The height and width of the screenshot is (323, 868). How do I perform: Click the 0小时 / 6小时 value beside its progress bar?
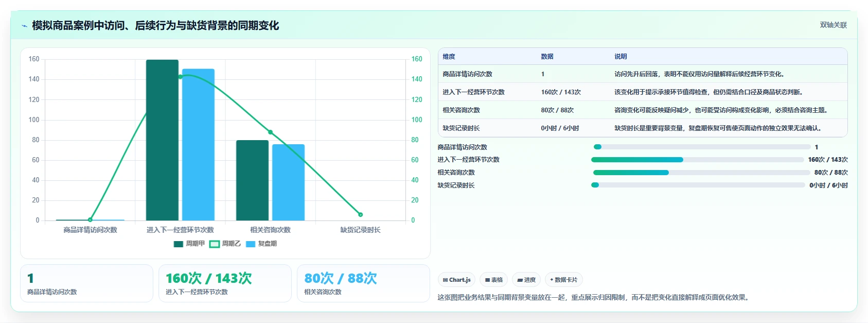coord(828,185)
